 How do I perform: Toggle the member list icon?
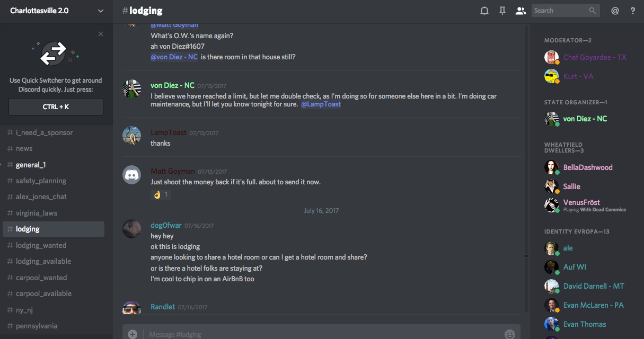(521, 11)
